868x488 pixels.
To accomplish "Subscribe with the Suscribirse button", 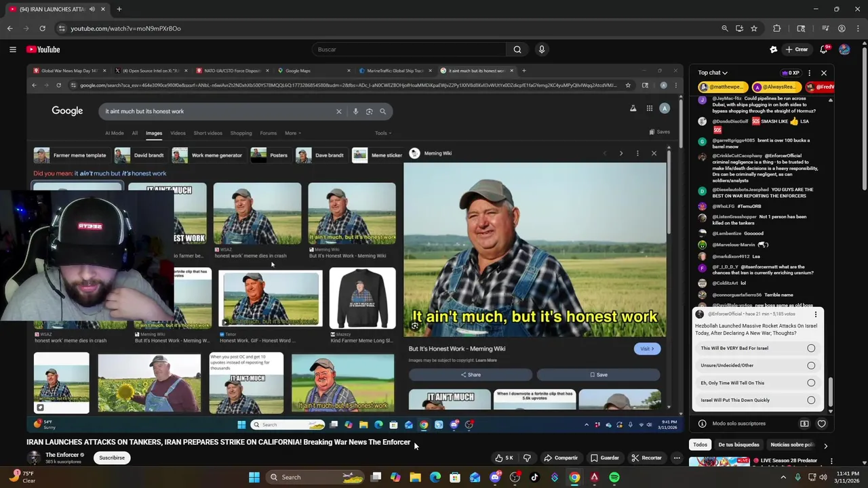I will pyautogui.click(x=112, y=457).
